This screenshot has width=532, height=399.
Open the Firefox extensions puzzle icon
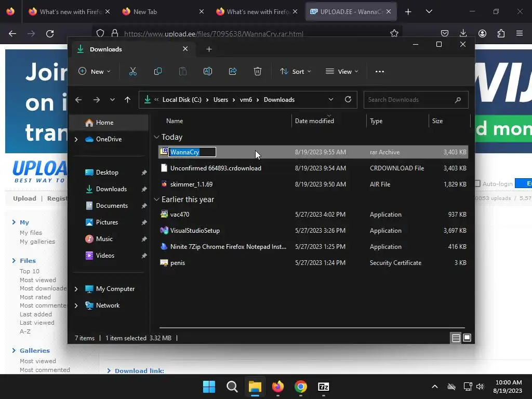pyautogui.click(x=501, y=33)
